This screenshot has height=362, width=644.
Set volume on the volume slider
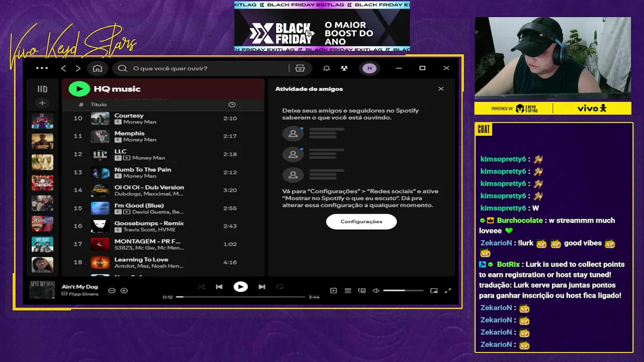pos(403,291)
